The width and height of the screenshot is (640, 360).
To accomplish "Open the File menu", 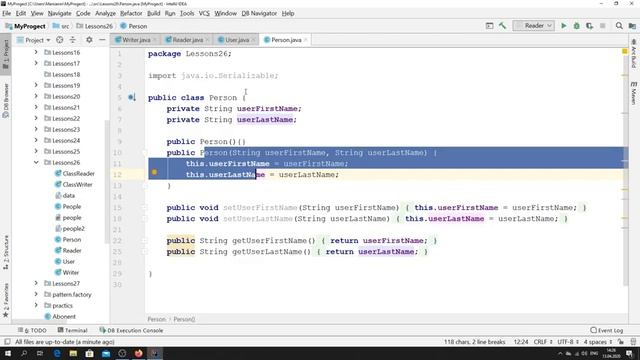I will point(7,13).
